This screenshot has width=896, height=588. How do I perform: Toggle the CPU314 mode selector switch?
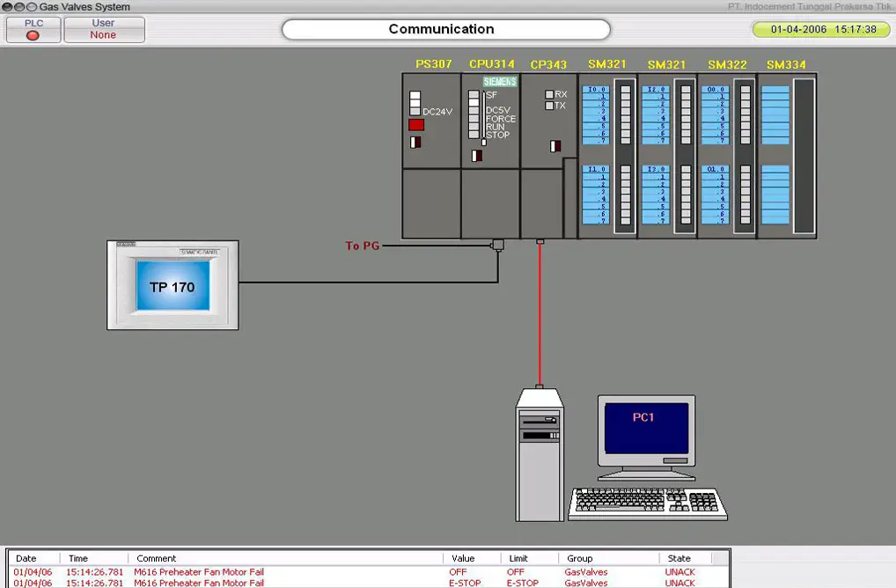476,156
